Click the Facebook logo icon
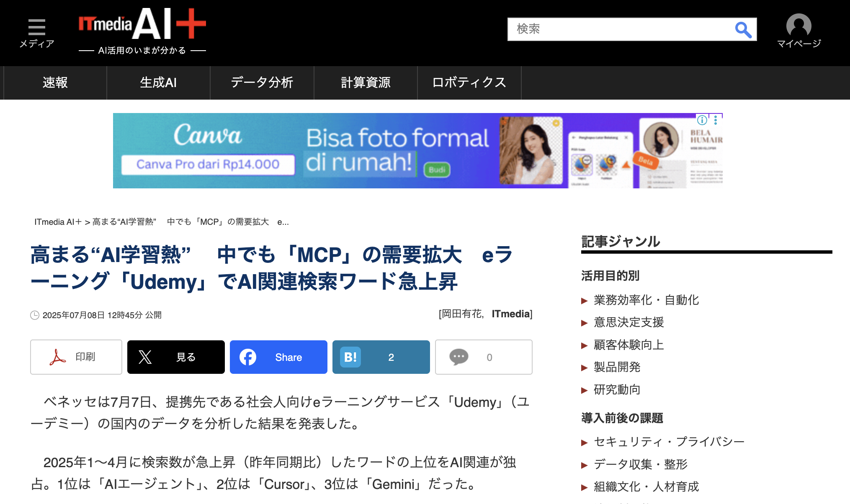 (x=248, y=357)
